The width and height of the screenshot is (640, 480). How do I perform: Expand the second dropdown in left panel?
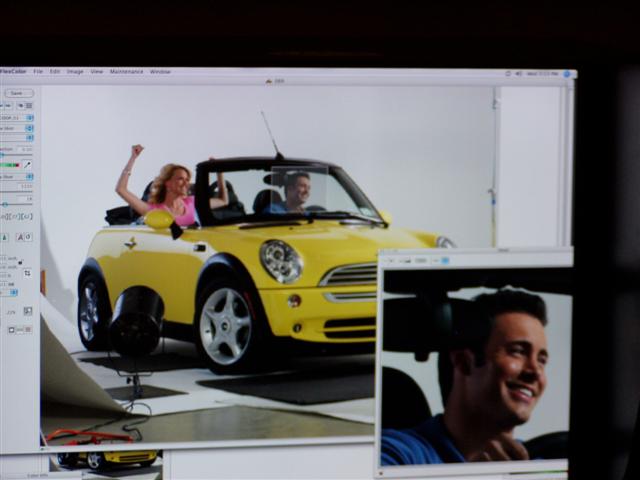pos(29,129)
